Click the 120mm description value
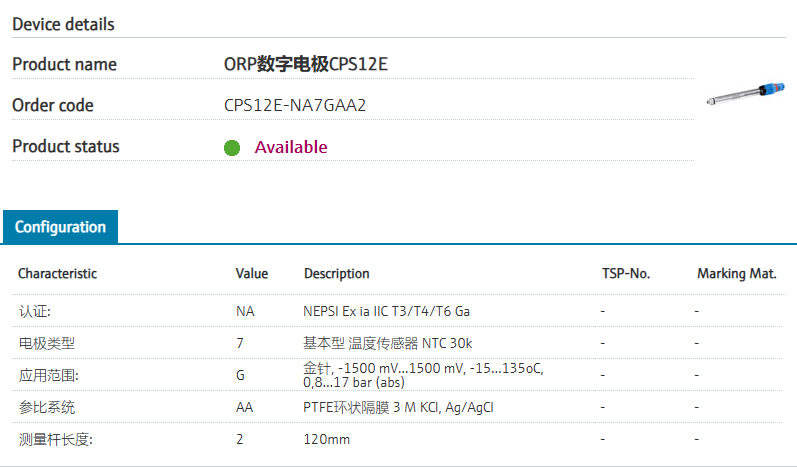797x467 pixels. tap(326, 439)
